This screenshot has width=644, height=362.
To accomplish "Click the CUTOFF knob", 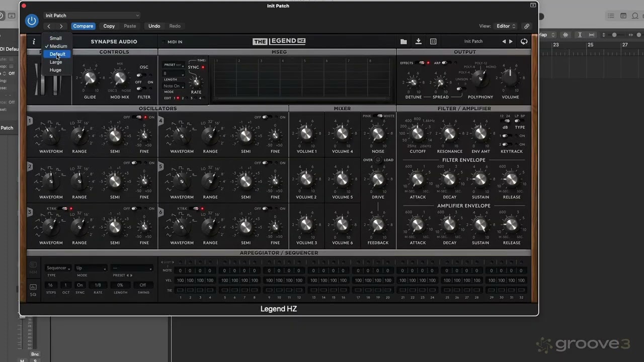I will [x=417, y=133].
